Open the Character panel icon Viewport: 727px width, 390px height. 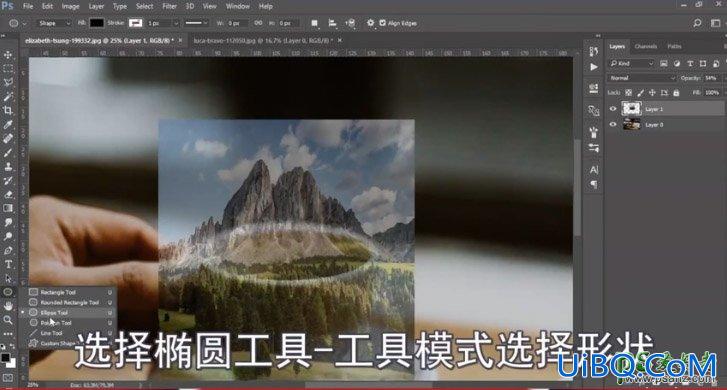pos(594,170)
